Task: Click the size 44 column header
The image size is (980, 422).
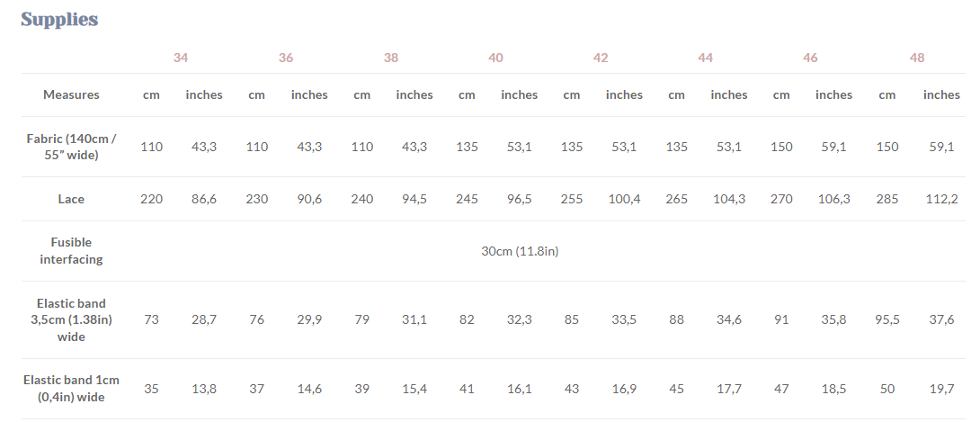Action: coord(705,58)
